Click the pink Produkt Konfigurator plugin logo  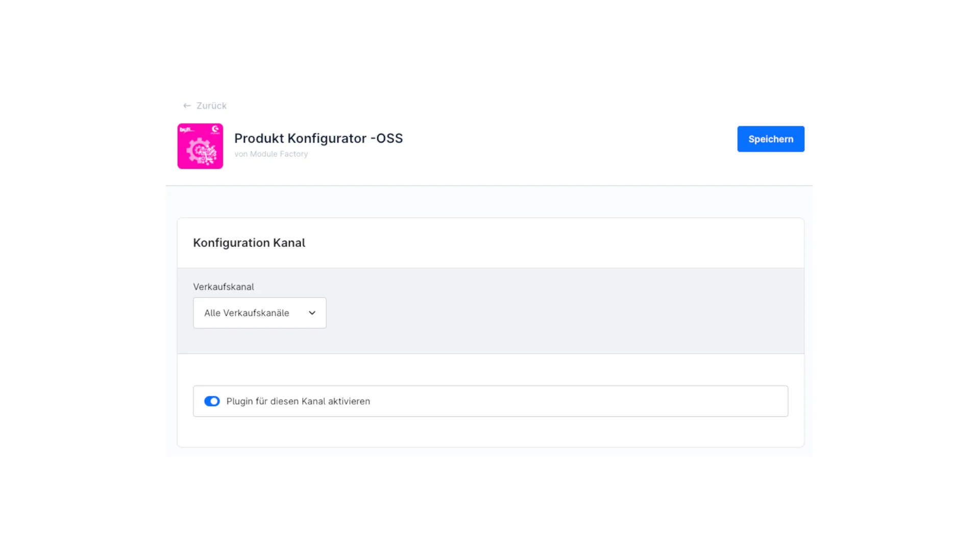point(200,146)
